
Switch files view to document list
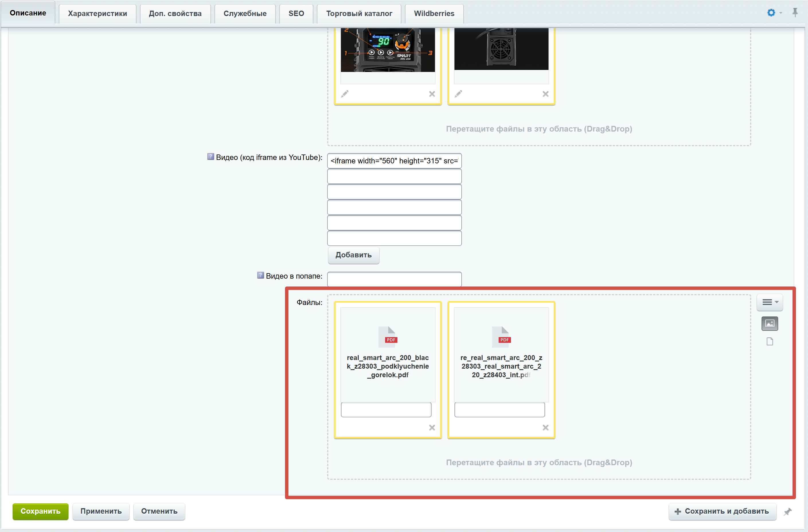(x=769, y=341)
